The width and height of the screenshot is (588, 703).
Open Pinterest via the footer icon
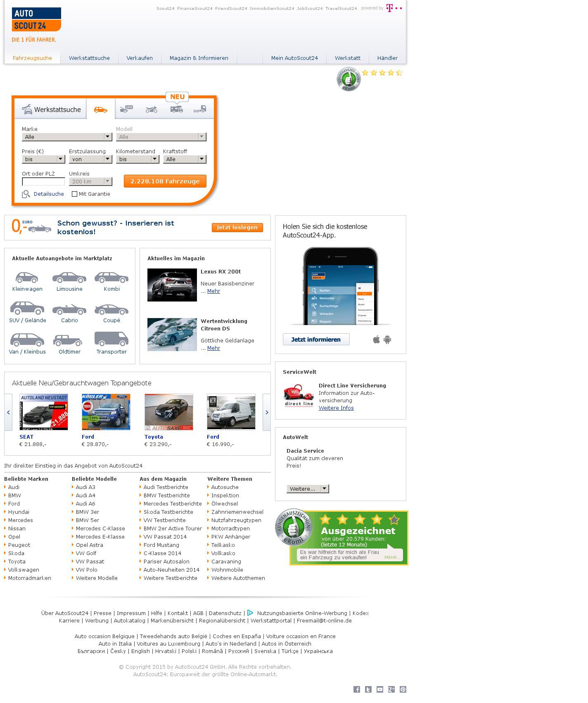click(x=403, y=689)
